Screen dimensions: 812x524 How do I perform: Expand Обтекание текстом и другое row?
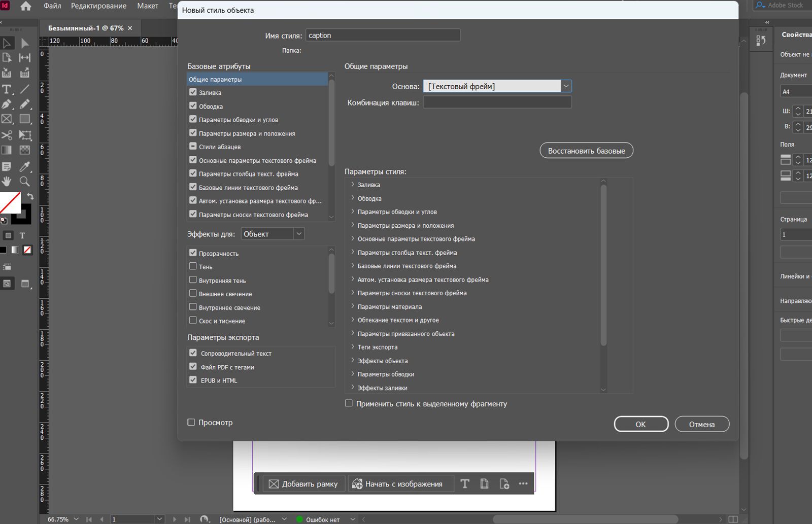click(x=353, y=320)
